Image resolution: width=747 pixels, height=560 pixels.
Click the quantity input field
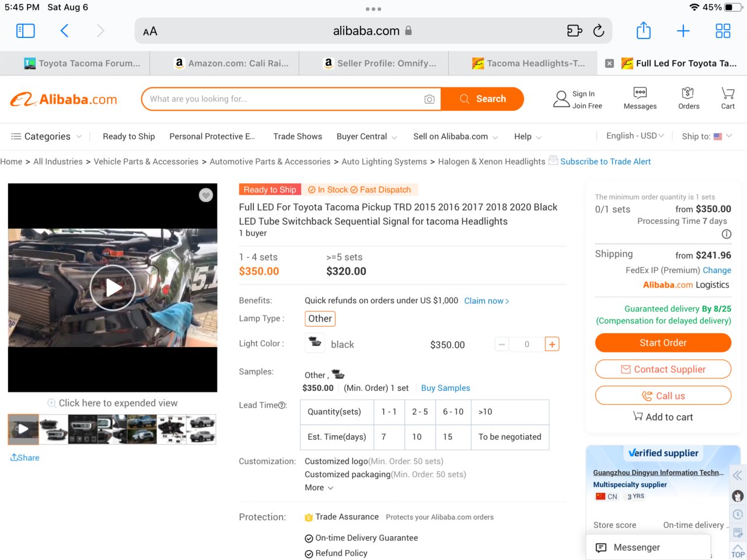pos(526,344)
